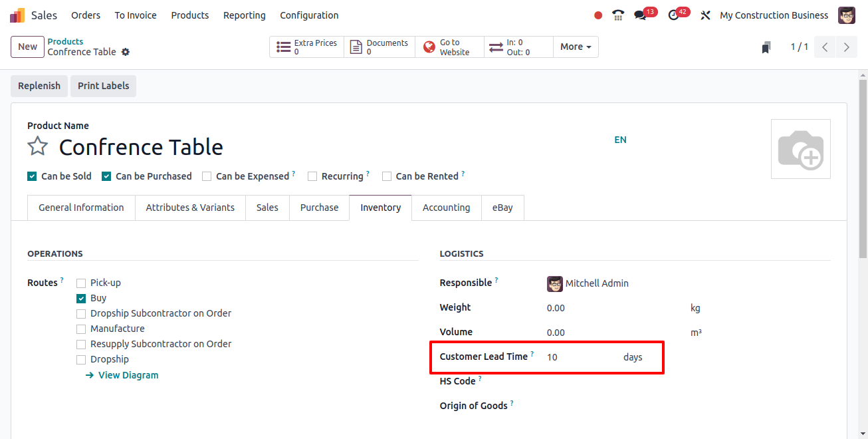
Task: Open the Purchase tab
Action: pyautogui.click(x=319, y=208)
